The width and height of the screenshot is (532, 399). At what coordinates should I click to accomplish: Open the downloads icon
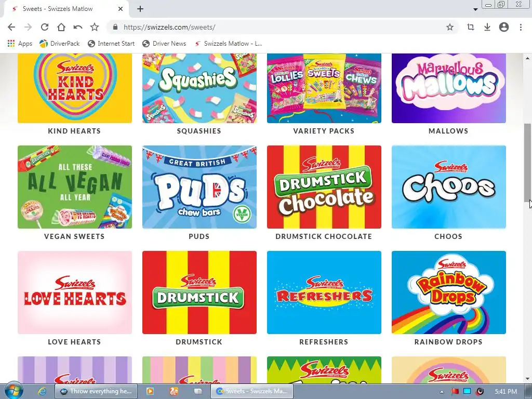tap(487, 27)
